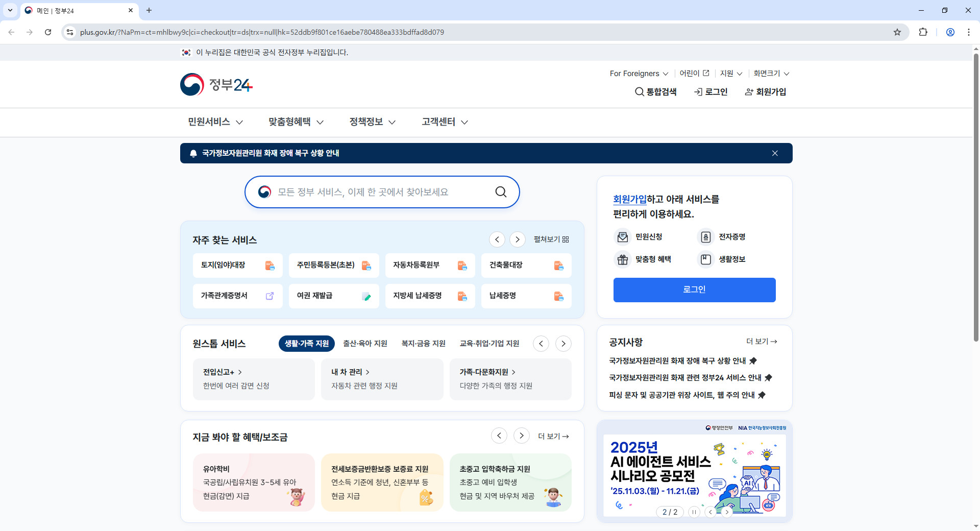Select the 생활·가족 지원 tab

(307, 344)
